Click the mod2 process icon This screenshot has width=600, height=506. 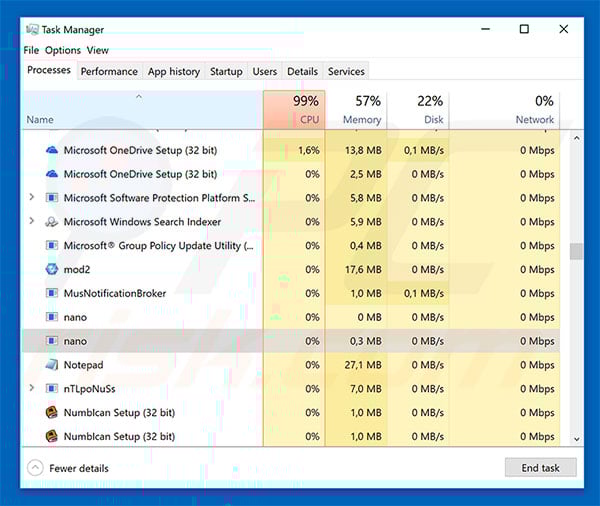tap(52, 269)
